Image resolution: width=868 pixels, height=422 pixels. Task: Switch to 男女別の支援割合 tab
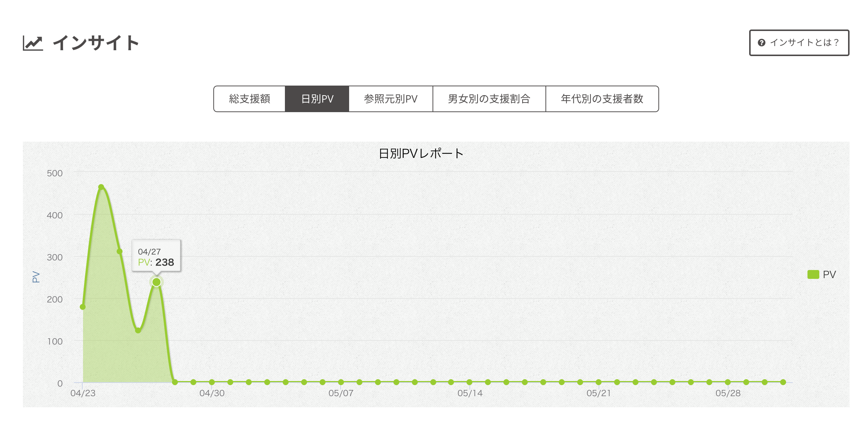pos(489,99)
